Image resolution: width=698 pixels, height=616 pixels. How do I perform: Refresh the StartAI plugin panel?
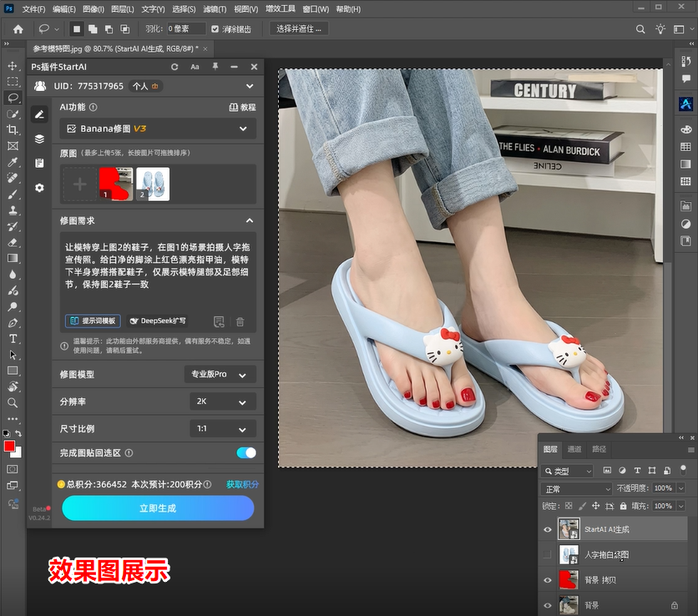[x=174, y=67]
